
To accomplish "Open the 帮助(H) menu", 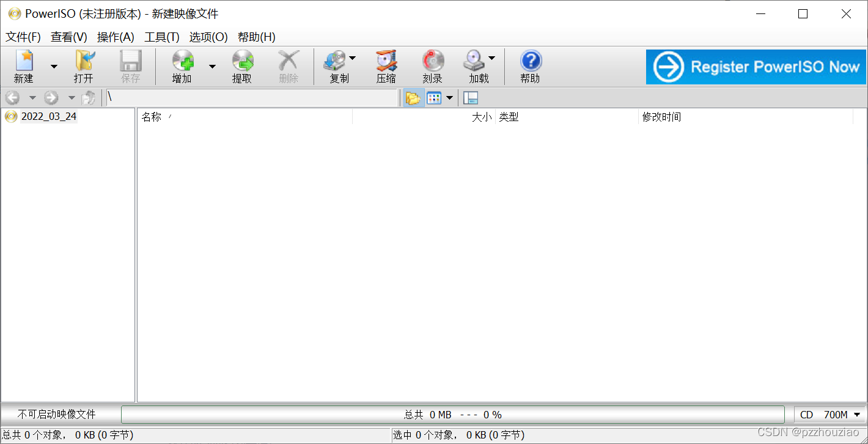I will (x=257, y=37).
